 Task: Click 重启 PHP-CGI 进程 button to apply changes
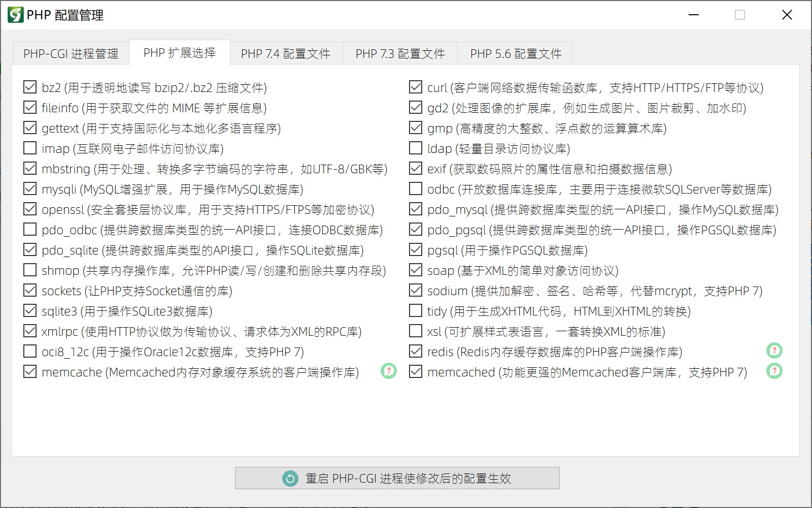coord(397,479)
